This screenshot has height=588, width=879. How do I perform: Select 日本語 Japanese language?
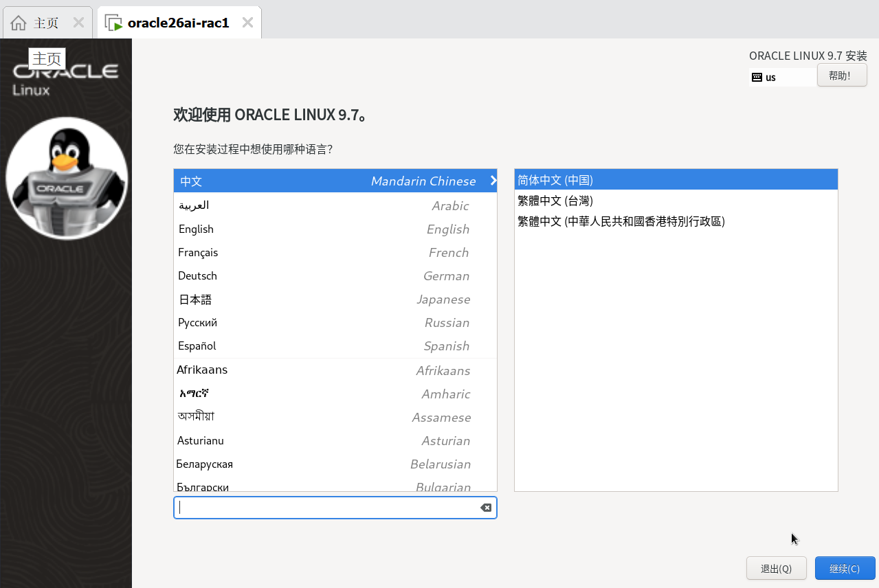coord(335,299)
